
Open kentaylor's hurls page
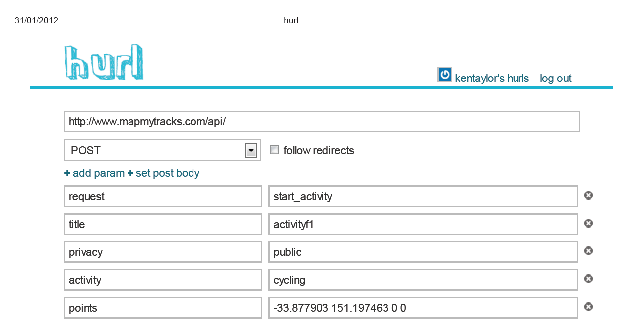tap(492, 79)
